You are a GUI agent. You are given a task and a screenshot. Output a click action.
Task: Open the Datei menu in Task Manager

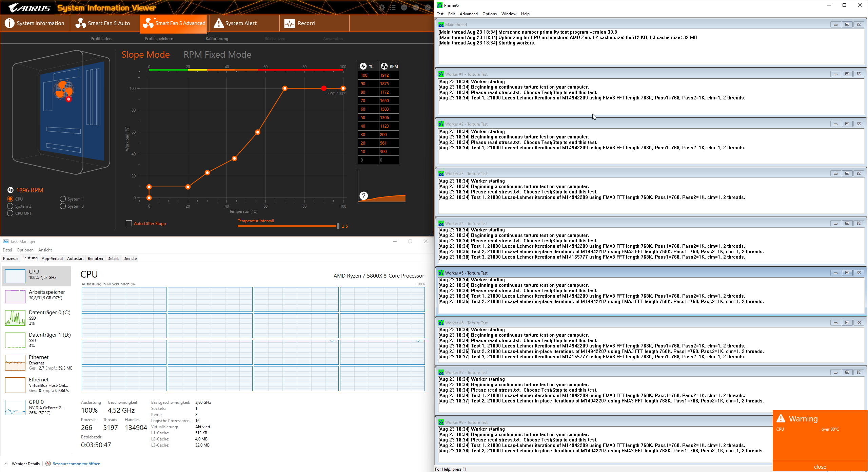7,250
